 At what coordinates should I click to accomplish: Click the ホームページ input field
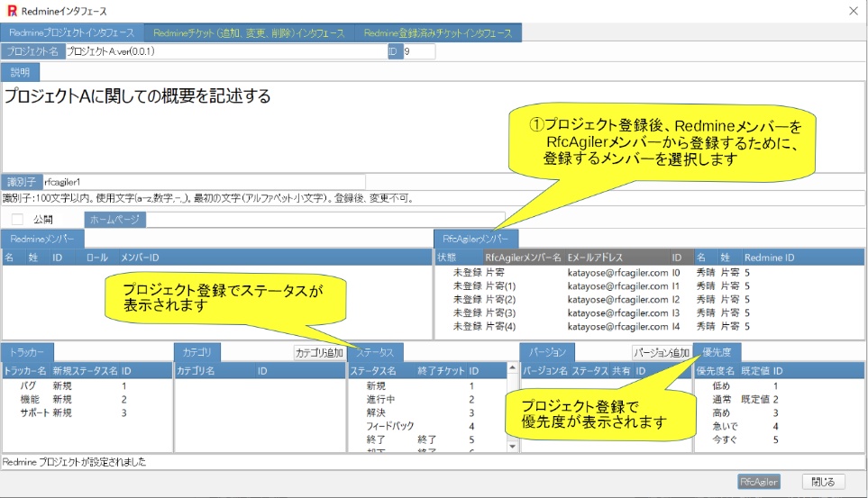click(325, 220)
